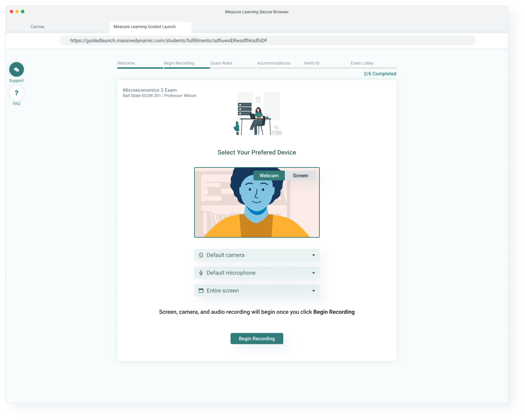Click the webcam icon beside Default camera
This screenshot has width=525, height=420.
[201, 255]
